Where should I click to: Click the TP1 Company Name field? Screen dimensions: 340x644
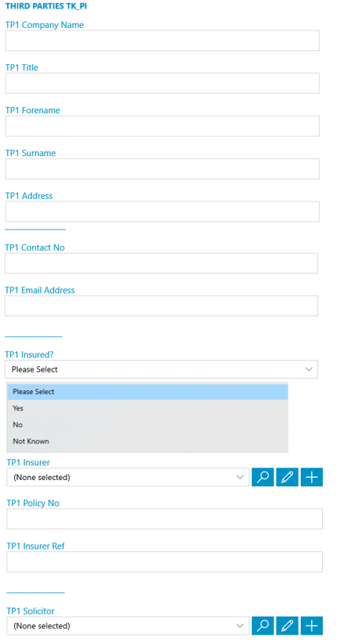pyautogui.click(x=163, y=41)
